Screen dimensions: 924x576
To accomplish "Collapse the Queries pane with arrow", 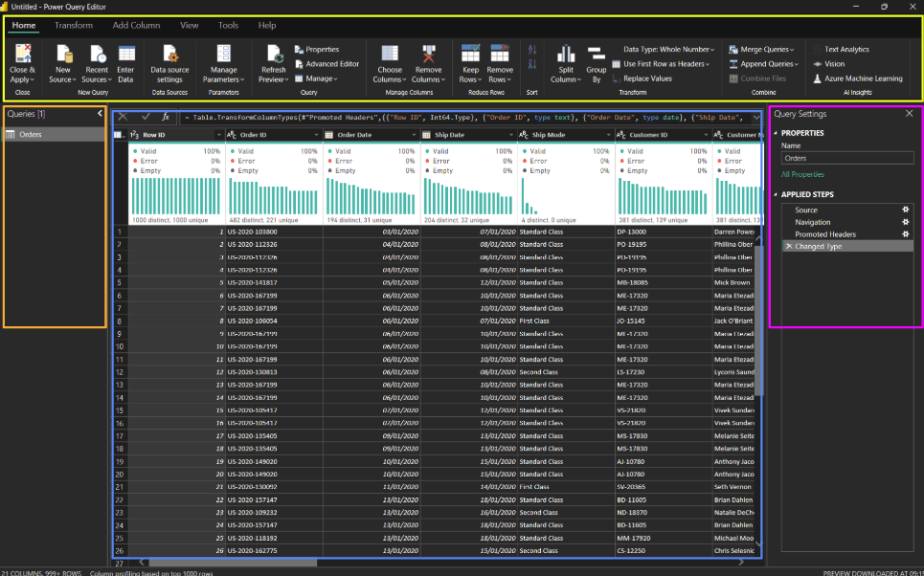I will point(101,114).
